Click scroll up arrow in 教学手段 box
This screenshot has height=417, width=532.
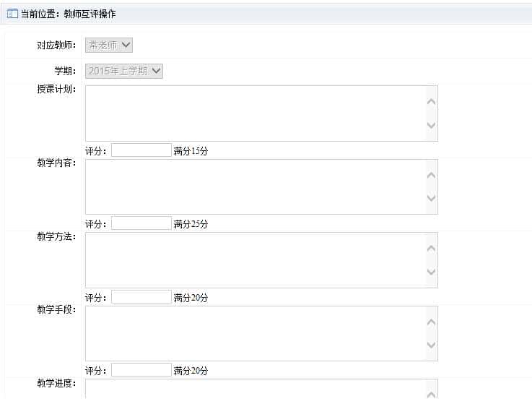pyautogui.click(x=431, y=322)
